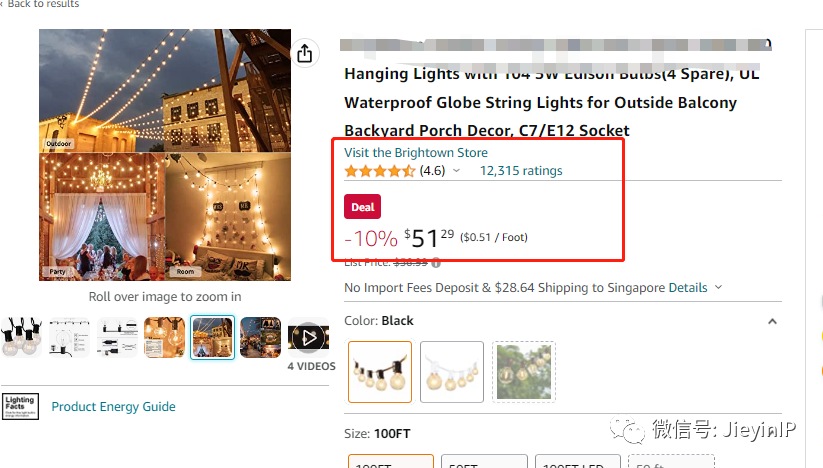The image size is (823, 468).
Task: Go back to results
Action: click(42, 5)
